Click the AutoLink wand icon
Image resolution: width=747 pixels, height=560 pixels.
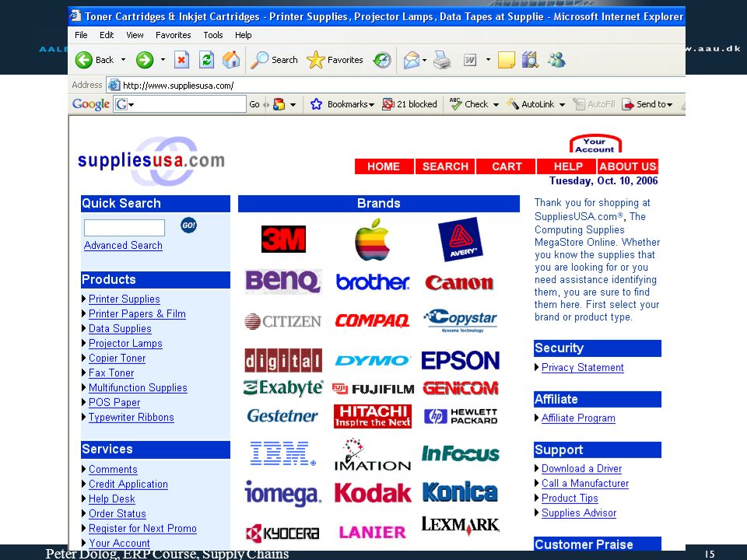point(513,103)
